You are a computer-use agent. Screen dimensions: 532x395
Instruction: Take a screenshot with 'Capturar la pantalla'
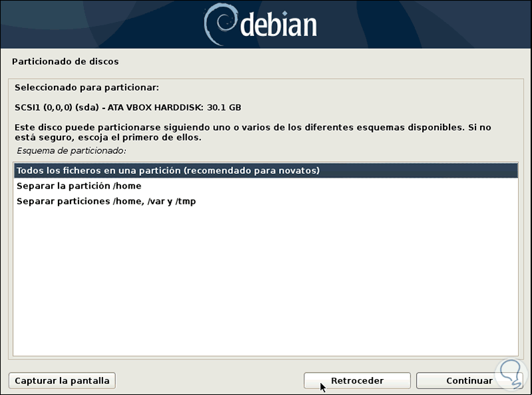[62, 381]
